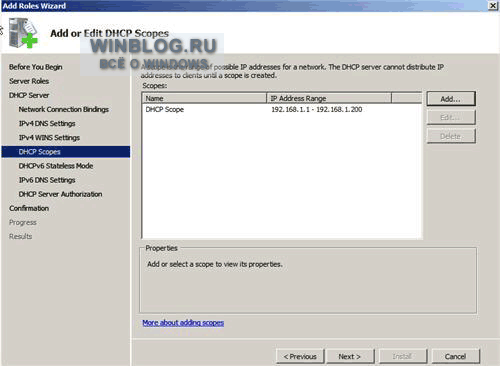Select the DHCP Scope row

coord(282,109)
